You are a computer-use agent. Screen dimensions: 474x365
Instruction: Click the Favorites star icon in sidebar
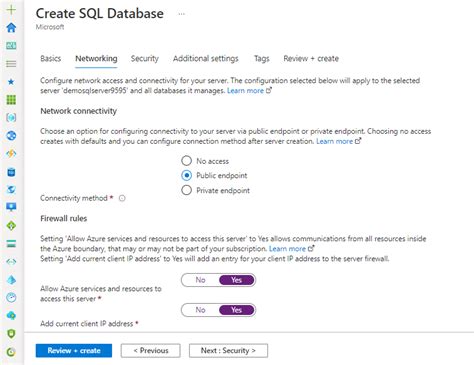[11, 82]
